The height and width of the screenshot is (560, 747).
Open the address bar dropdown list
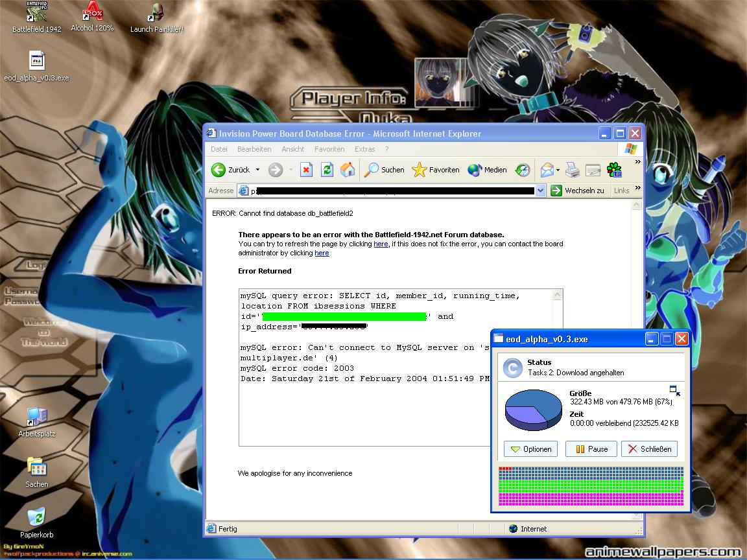[540, 191]
